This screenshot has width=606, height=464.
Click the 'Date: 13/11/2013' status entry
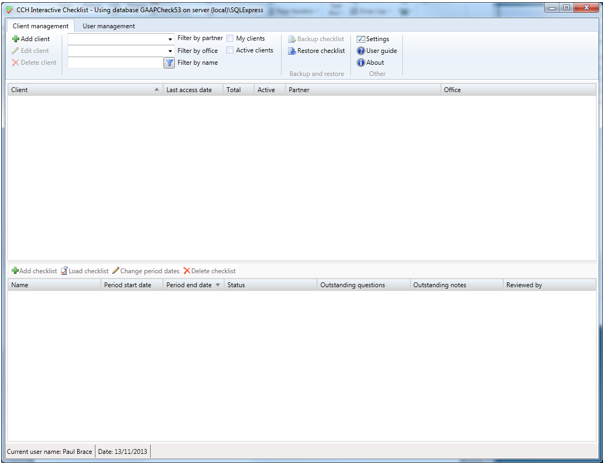click(x=123, y=452)
